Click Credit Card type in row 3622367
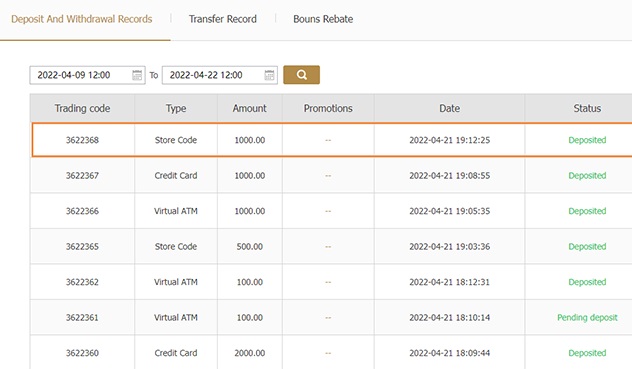This screenshot has width=632, height=369. tap(176, 175)
